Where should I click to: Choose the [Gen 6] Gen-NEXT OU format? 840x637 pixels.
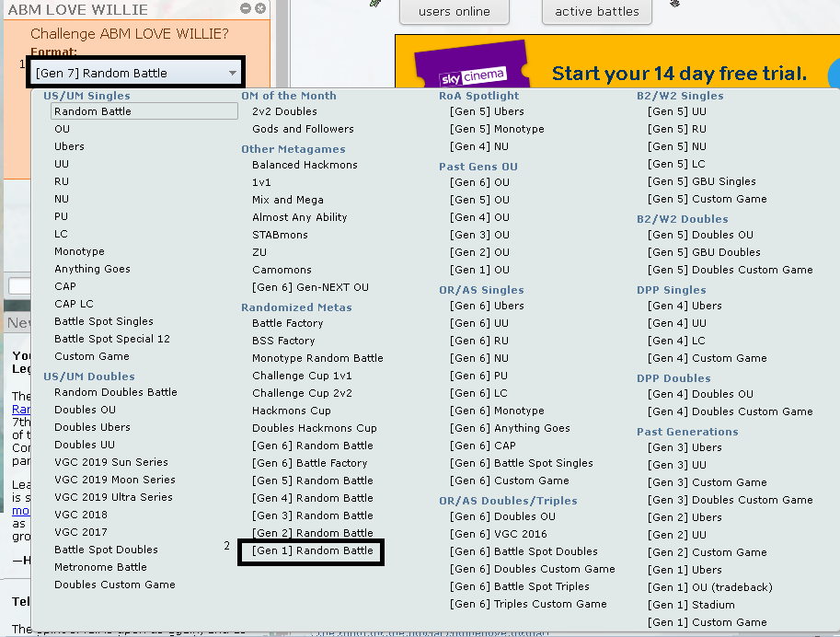[310, 287]
